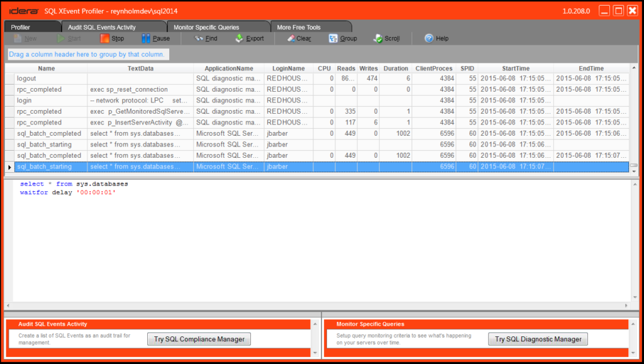Open the Find binoculars icon
This screenshot has height=364, width=644.
click(x=199, y=38)
